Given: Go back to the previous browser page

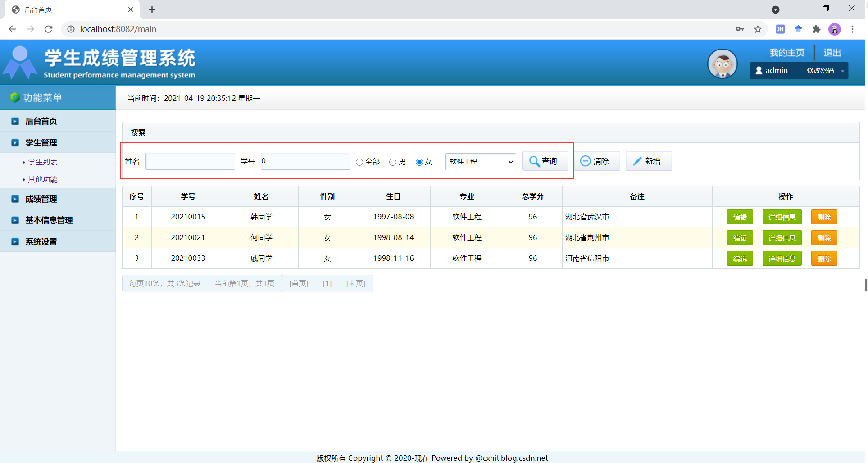Looking at the screenshot, I should coord(12,29).
